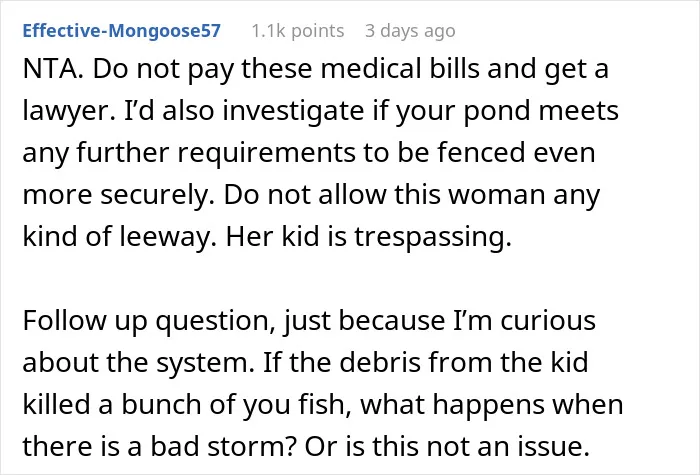This screenshot has height=475, width=700.
Task: Click the 1.1k points score
Action: (x=298, y=31)
